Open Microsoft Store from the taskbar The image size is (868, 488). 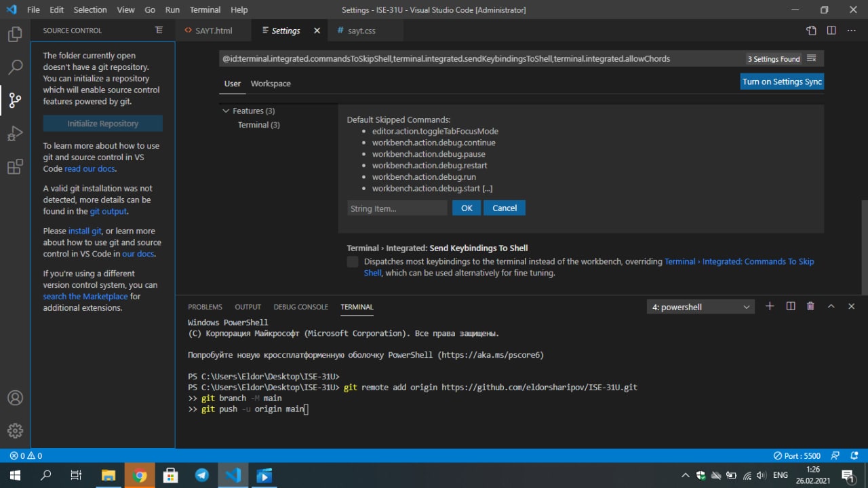[171, 475]
